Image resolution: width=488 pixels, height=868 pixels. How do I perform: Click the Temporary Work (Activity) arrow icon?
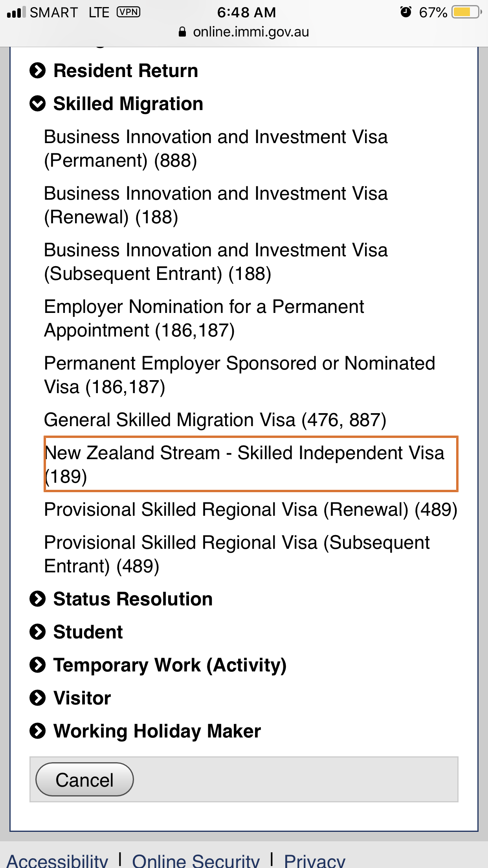[38, 665]
